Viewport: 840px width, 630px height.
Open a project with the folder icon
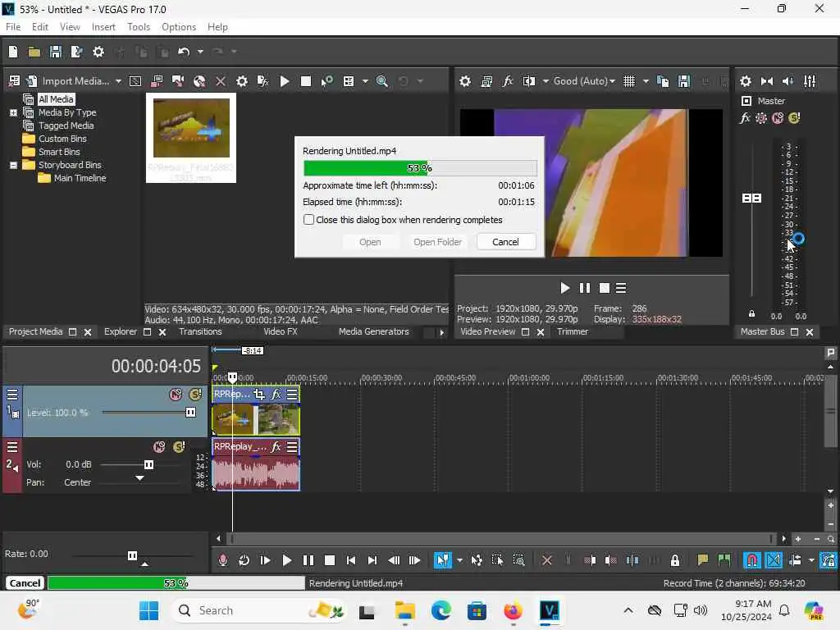point(34,52)
